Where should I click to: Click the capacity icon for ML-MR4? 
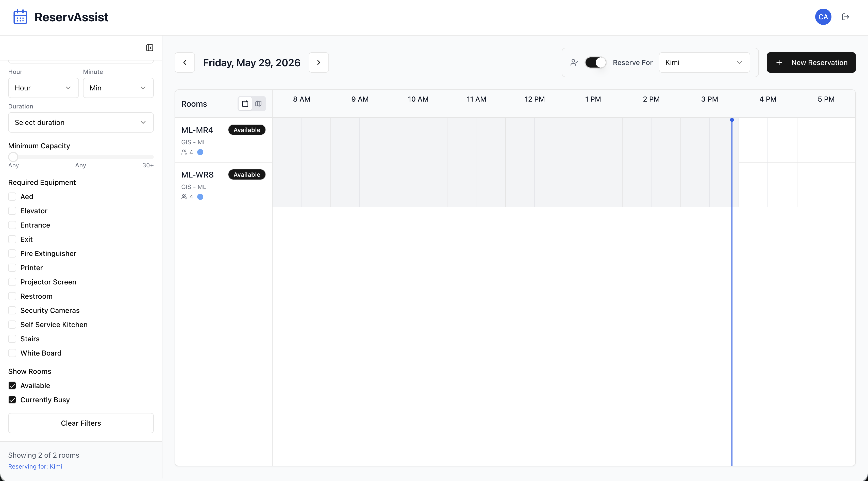(184, 152)
